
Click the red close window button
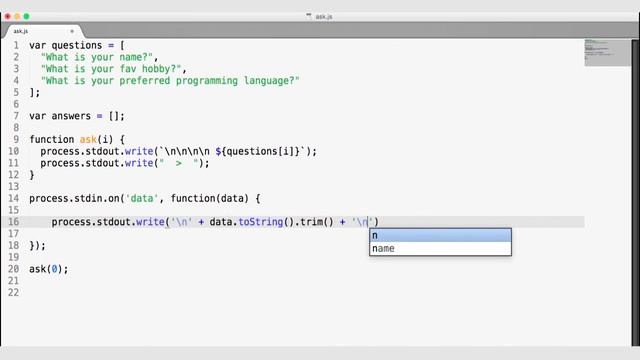click(7, 16)
